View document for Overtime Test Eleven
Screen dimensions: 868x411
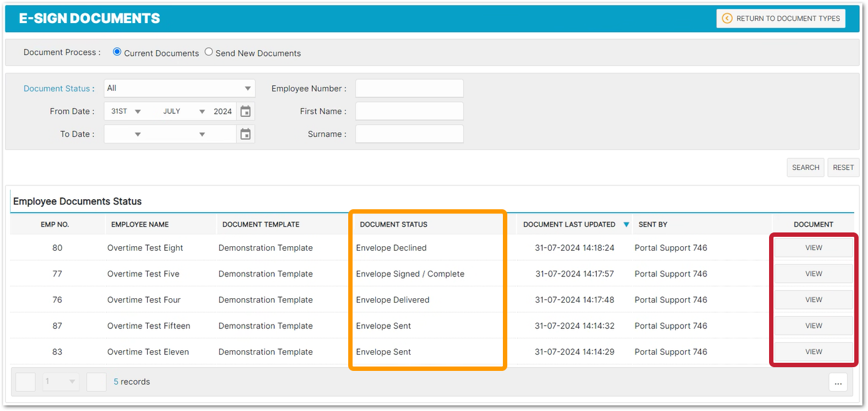[x=814, y=351]
